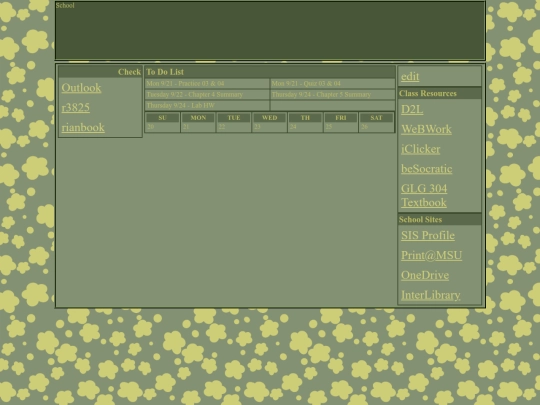Image resolution: width=540 pixels, height=405 pixels.
Task: Open the GLG 304 Textbook link
Action: click(424, 195)
